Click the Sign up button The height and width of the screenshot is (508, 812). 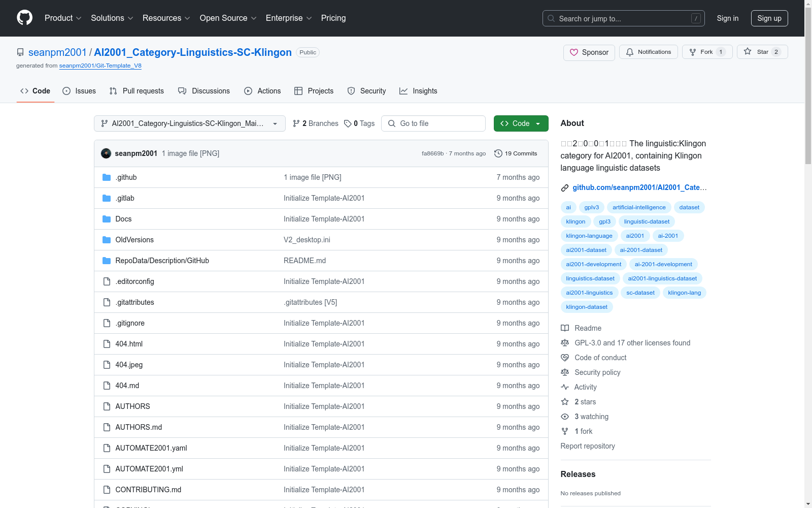click(769, 18)
